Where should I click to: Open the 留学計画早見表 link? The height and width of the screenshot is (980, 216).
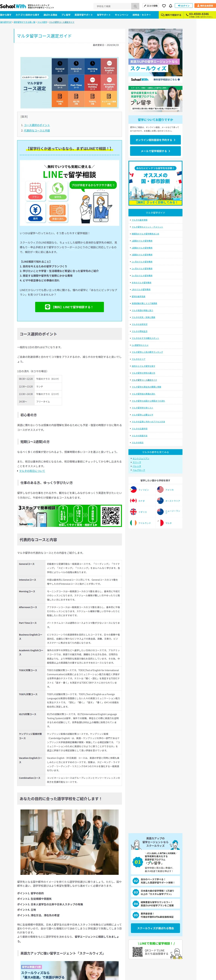pyautogui.click(x=138, y=296)
